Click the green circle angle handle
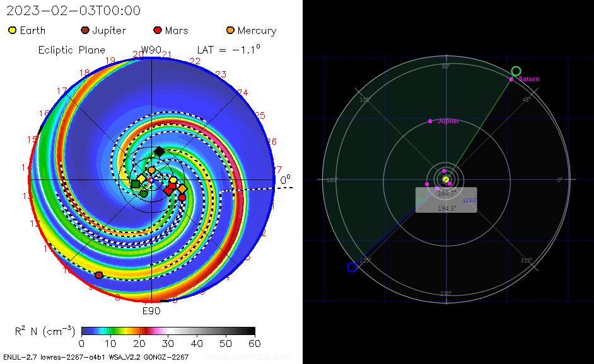The height and width of the screenshot is (364, 594). 516,71
